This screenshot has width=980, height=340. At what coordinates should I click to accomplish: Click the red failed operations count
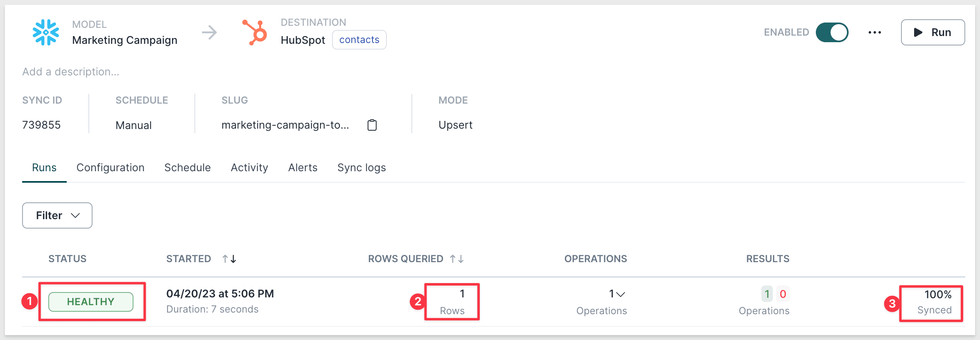coord(783,294)
